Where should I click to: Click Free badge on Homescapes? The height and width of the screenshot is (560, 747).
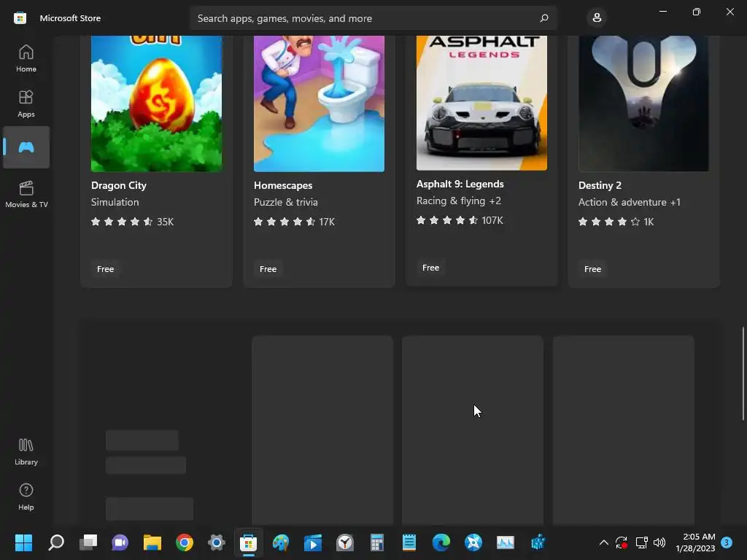pyautogui.click(x=268, y=269)
